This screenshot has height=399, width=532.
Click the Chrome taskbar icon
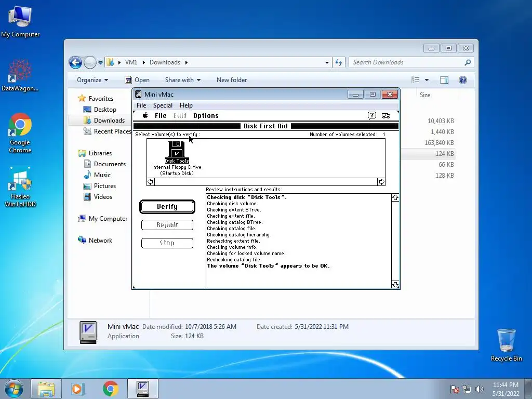point(110,389)
